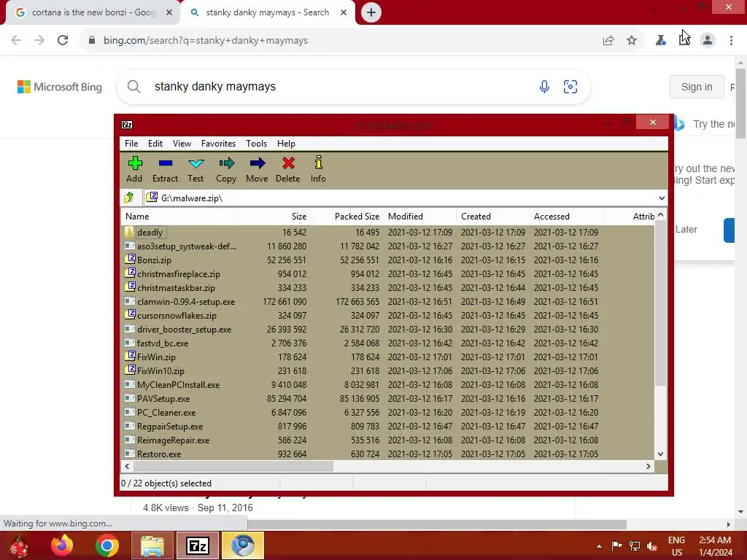Click the Chrome forward button
The height and width of the screenshot is (560, 747).
pyautogui.click(x=39, y=41)
